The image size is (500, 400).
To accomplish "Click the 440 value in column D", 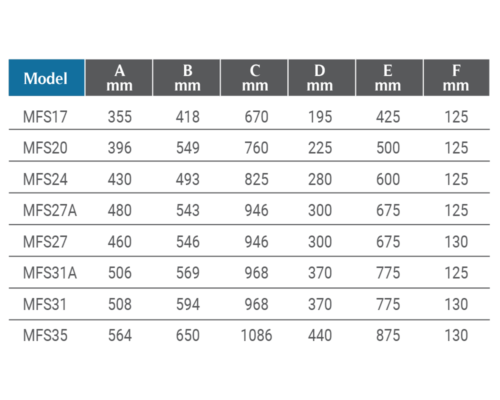I will click(x=320, y=335).
